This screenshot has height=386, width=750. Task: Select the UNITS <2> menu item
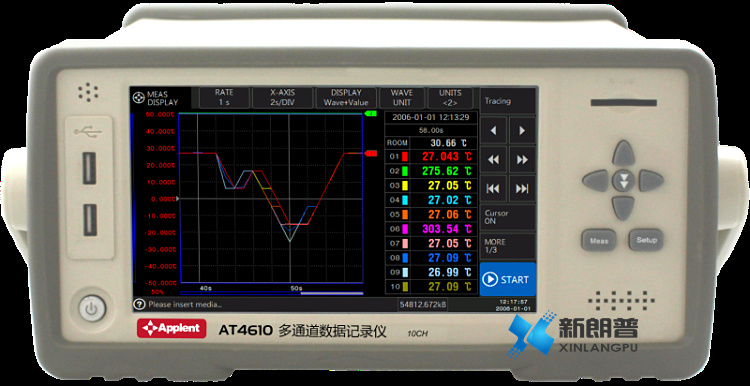450,98
